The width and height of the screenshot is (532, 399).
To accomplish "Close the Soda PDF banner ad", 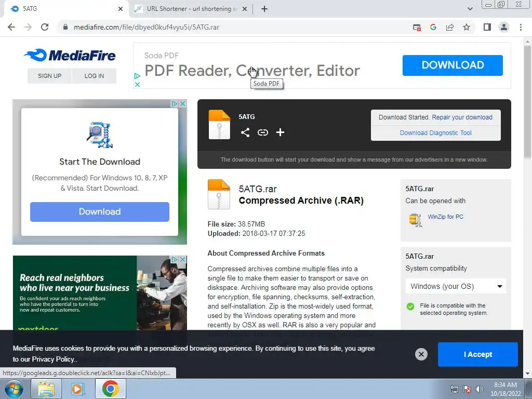I will (x=137, y=85).
